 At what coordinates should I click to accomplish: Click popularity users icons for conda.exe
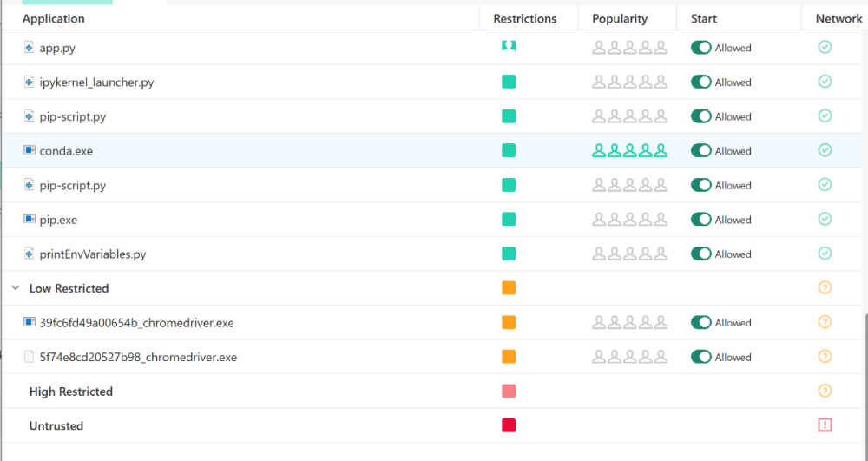[x=629, y=151]
